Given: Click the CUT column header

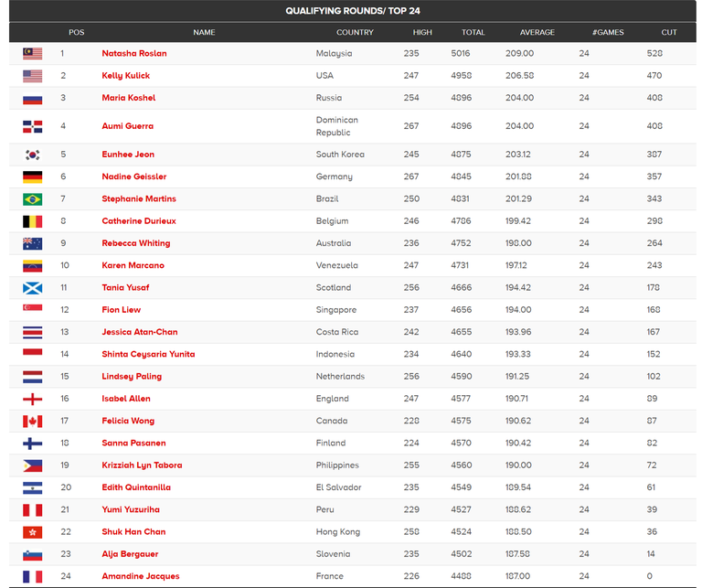Looking at the screenshot, I should click(669, 32).
